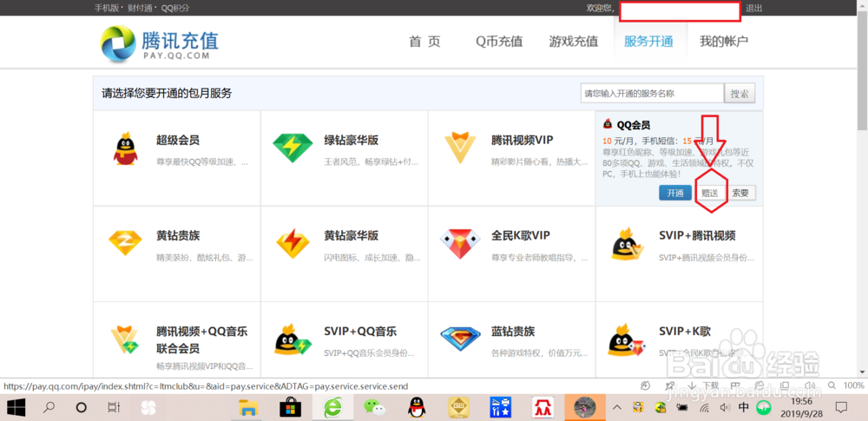Screen dimensions: 868x421
Task: Click the 100% zoom level text
Action: tap(853, 385)
